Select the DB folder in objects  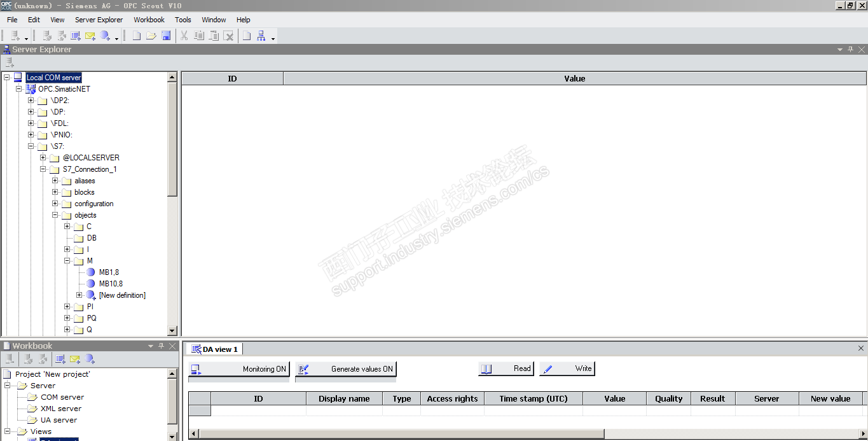pos(92,238)
